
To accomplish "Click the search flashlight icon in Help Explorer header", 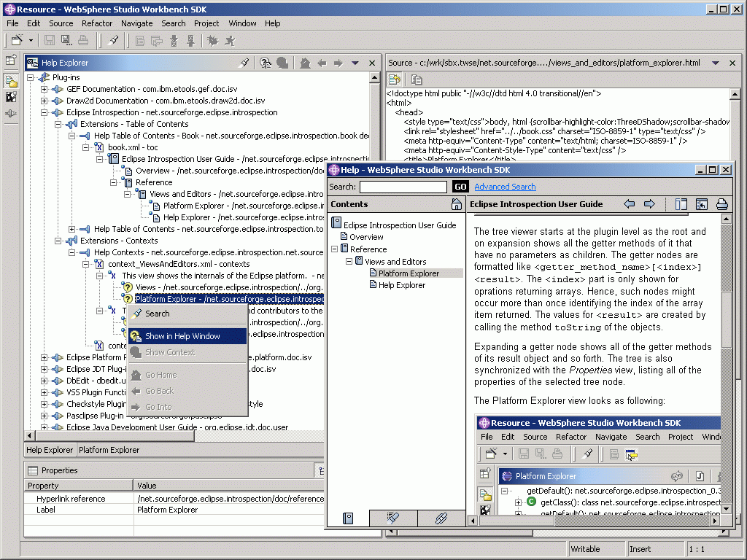I will click(244, 63).
